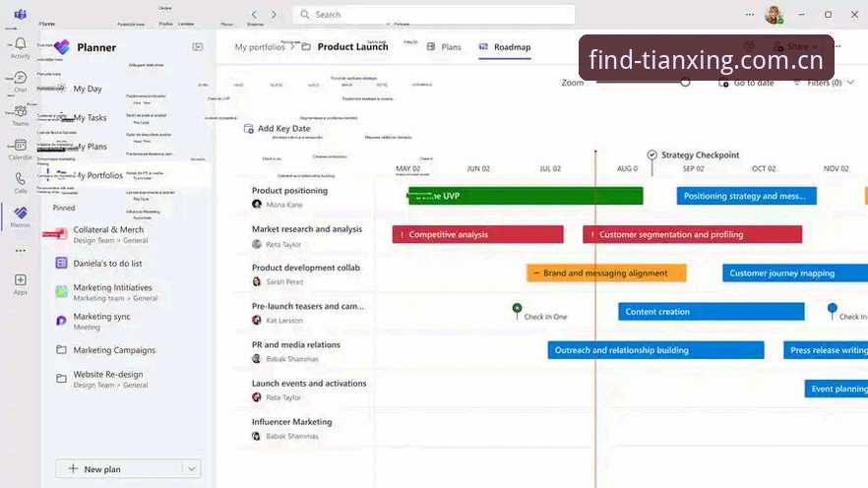Open My Plans in Planner sidebar

(x=90, y=146)
